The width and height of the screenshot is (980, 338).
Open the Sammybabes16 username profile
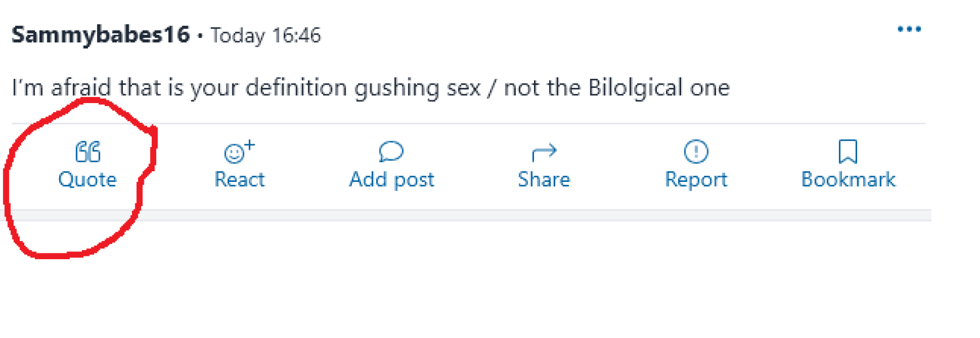pyautogui.click(x=100, y=35)
